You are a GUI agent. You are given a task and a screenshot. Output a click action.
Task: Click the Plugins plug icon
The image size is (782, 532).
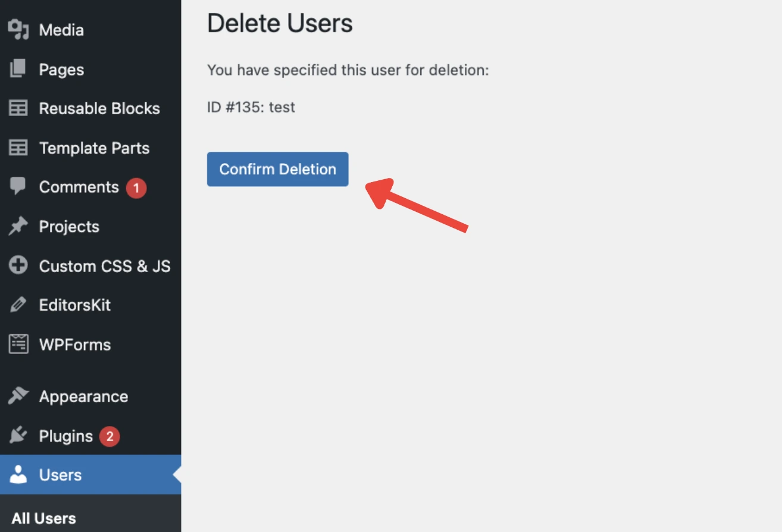pos(18,436)
